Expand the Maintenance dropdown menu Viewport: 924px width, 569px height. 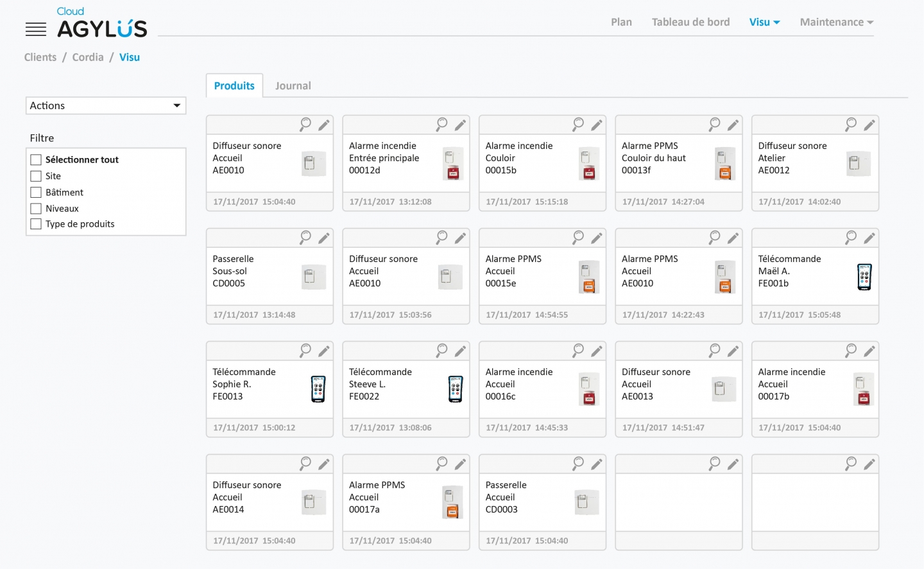coord(837,22)
